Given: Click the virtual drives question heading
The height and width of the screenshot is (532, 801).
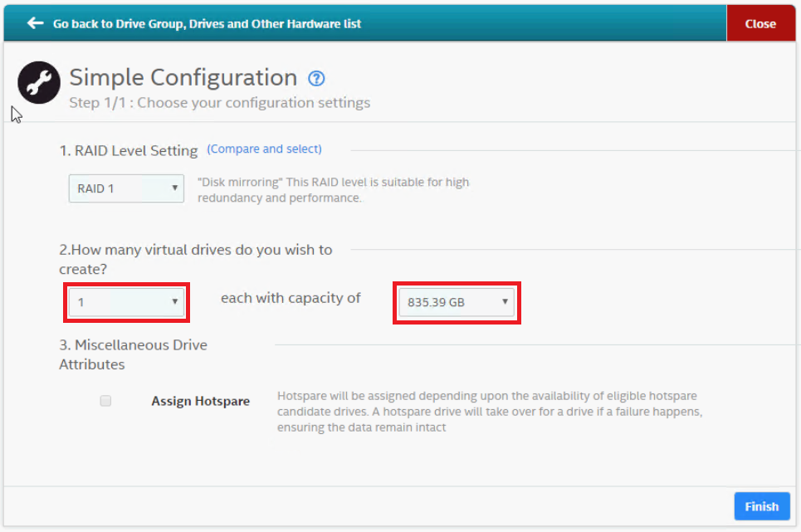Looking at the screenshot, I should 195,259.
